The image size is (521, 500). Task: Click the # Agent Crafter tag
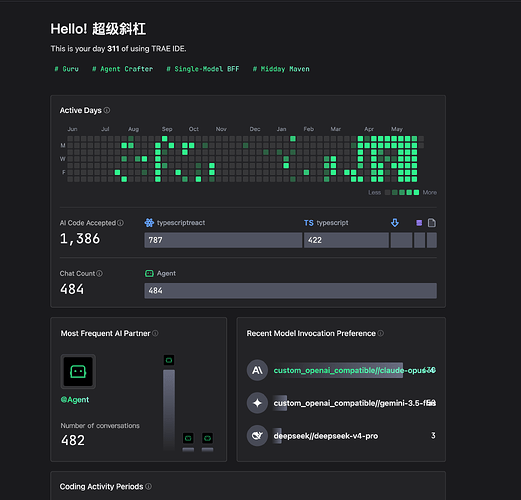coord(122,69)
